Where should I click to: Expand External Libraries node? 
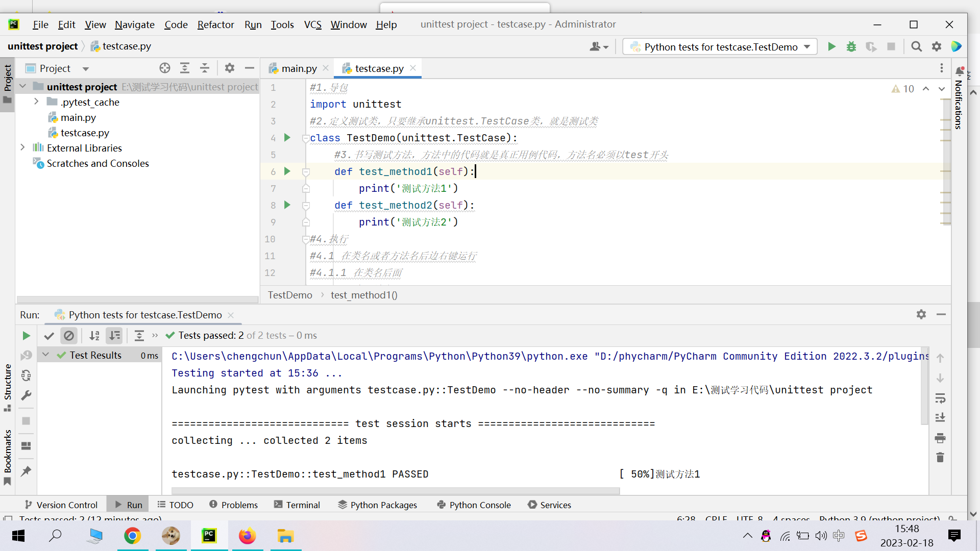coord(22,148)
